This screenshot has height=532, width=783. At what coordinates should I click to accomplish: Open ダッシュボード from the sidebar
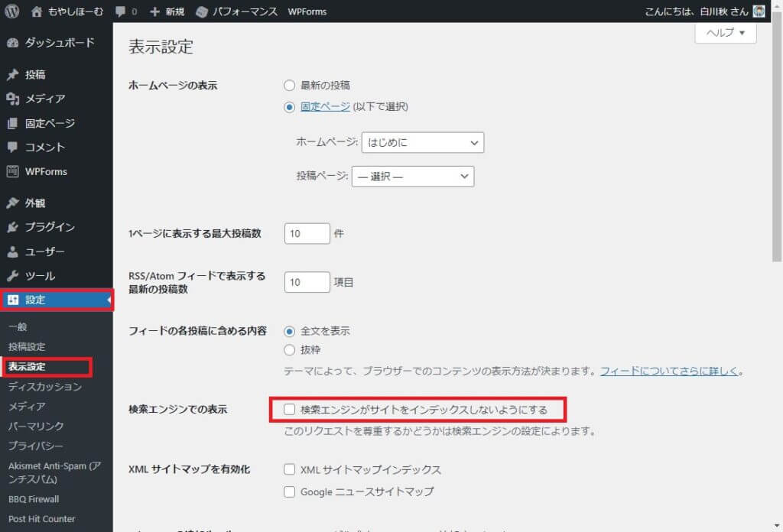(60, 42)
